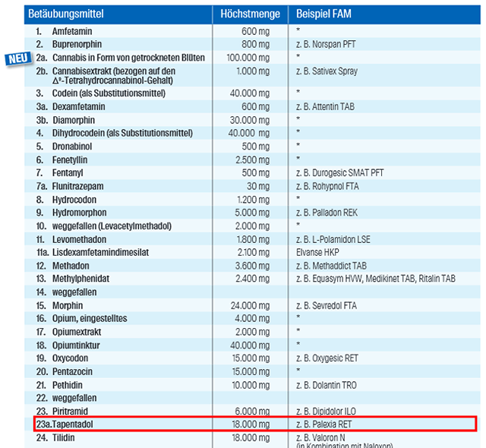Select the Tilidin entry
The height and width of the screenshot is (448, 486).
pos(63,438)
